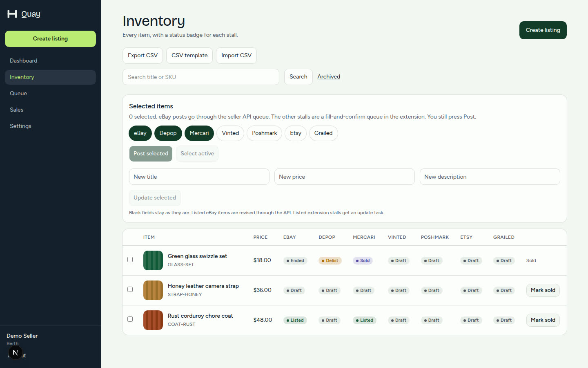Export inventory as CSV

[143, 56]
